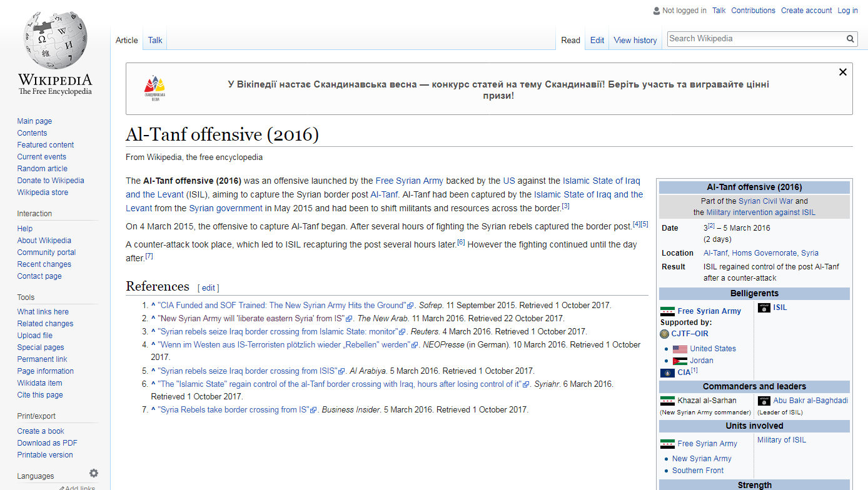Click the CJTF–OIR emblem icon
This screenshot has width=868, height=490.
[x=665, y=334]
